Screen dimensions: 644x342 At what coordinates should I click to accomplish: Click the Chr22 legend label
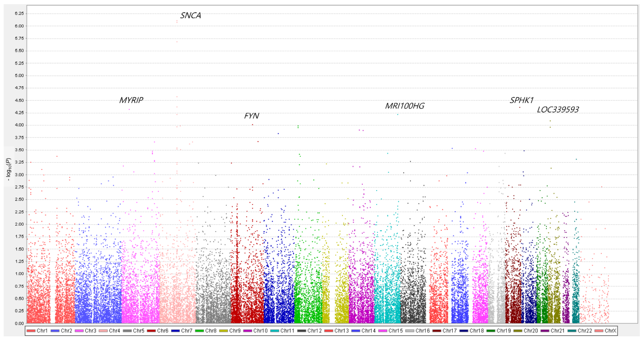coord(585,331)
